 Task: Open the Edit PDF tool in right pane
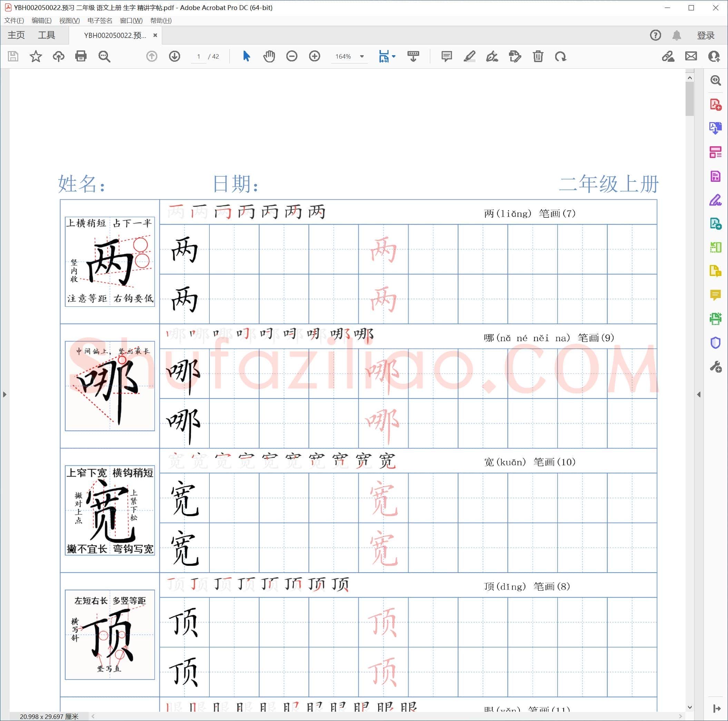pyautogui.click(x=716, y=176)
